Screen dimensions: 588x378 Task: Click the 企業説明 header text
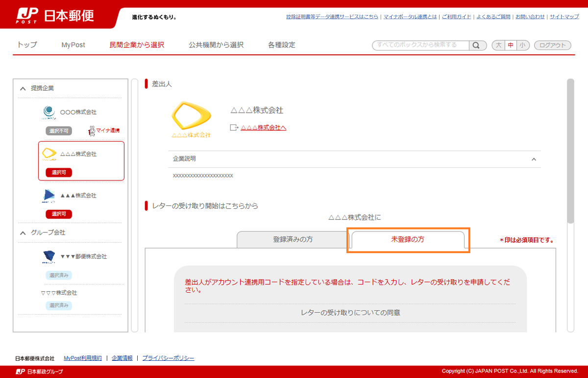pos(184,159)
